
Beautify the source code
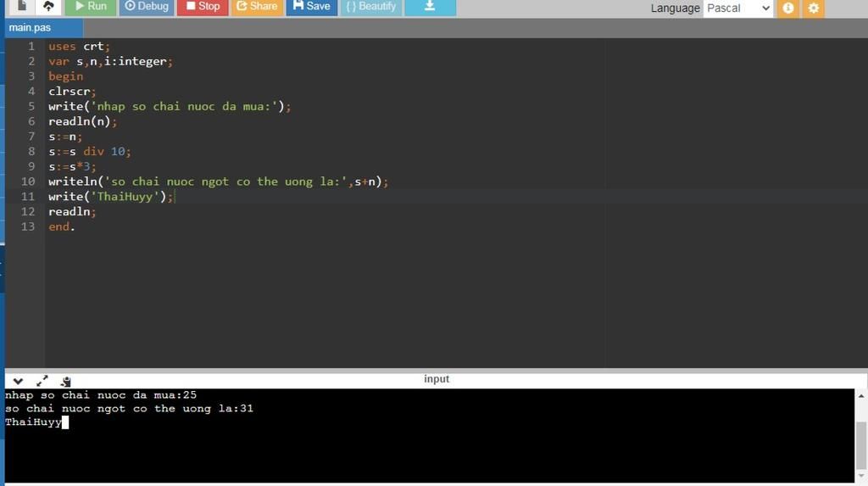coord(371,7)
